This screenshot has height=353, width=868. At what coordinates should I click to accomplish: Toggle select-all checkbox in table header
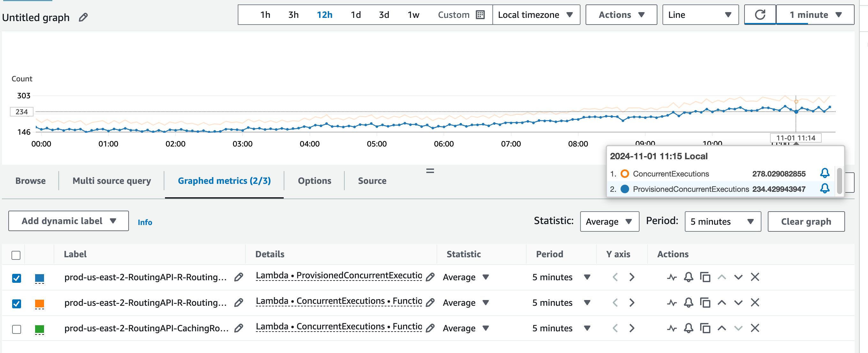pos(16,255)
